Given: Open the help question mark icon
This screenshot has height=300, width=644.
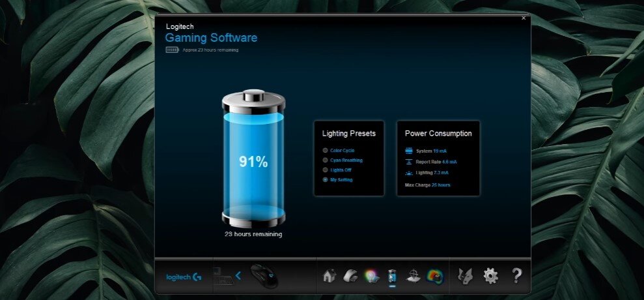Looking at the screenshot, I should pyautogui.click(x=516, y=275).
